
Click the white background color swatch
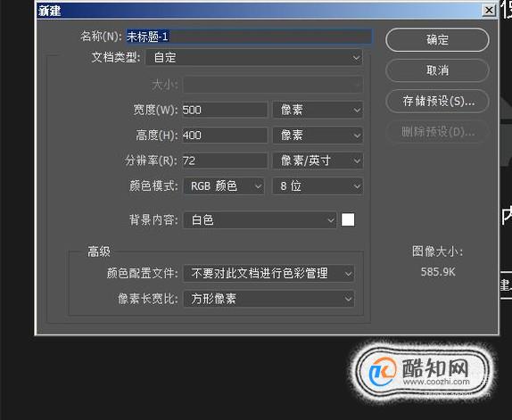pyautogui.click(x=348, y=219)
